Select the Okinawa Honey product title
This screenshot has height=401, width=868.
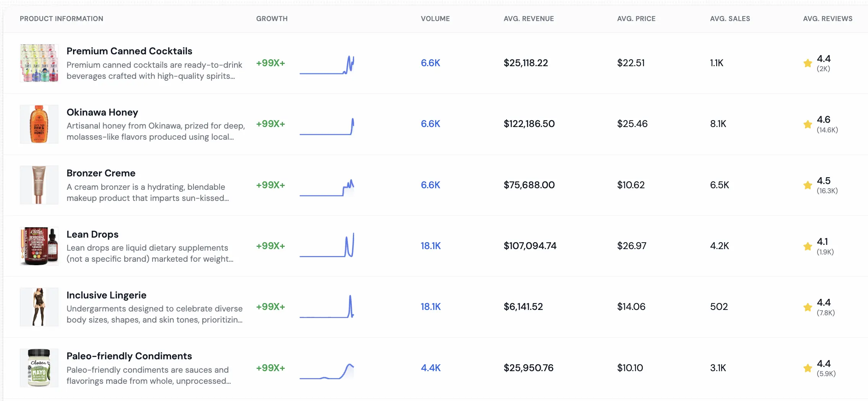pos(102,112)
